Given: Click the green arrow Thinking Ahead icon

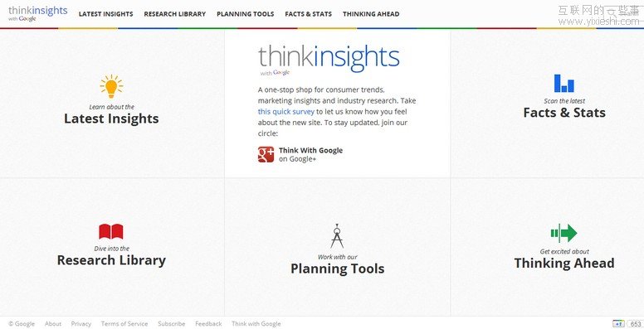Looking at the screenshot, I should point(563,233).
